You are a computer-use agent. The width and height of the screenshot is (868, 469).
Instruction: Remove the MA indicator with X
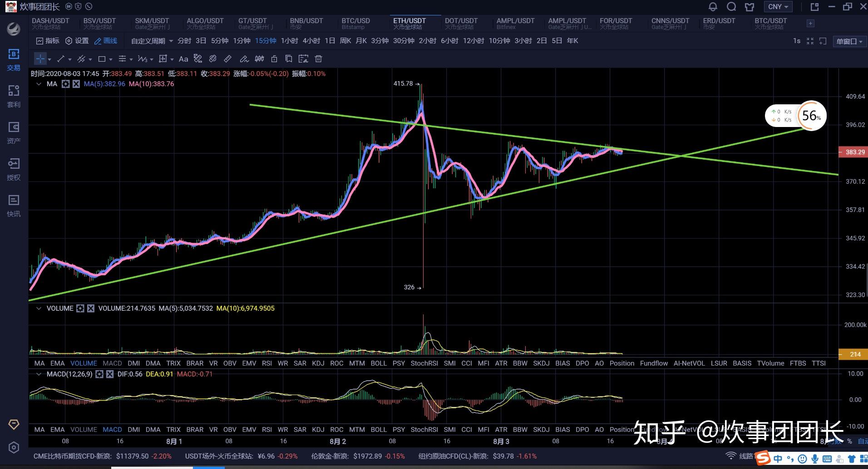76,84
